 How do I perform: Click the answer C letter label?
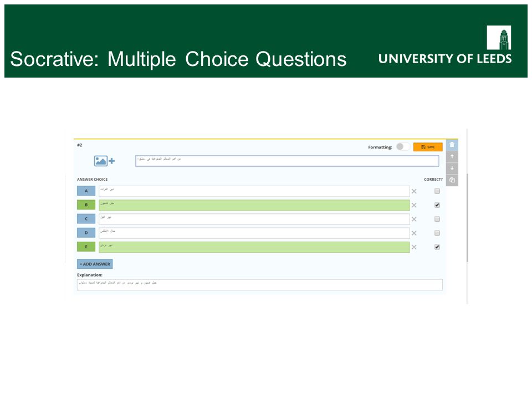(86, 219)
